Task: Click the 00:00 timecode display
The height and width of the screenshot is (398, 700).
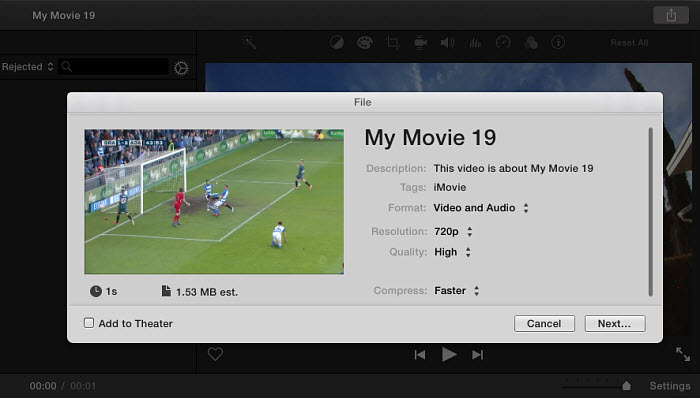Action: pos(43,386)
